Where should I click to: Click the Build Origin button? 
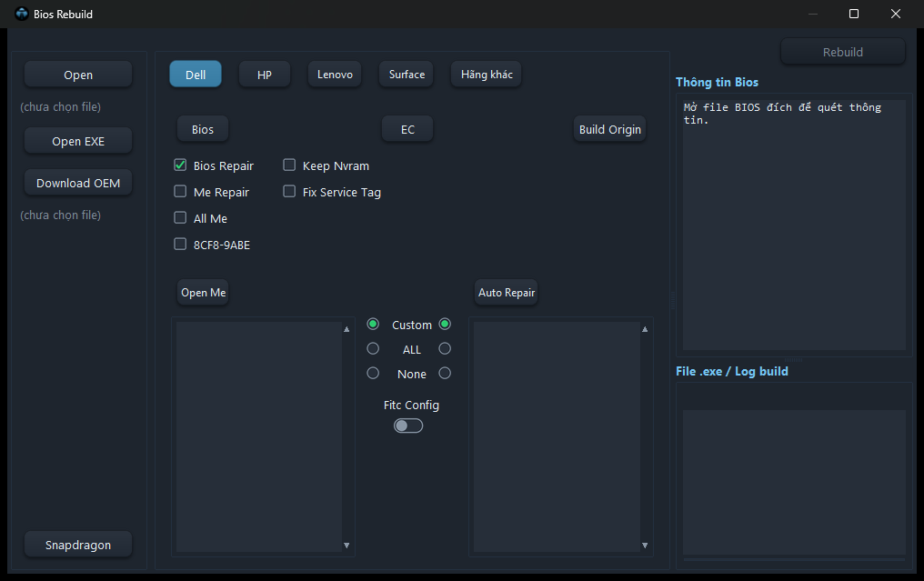tap(610, 129)
